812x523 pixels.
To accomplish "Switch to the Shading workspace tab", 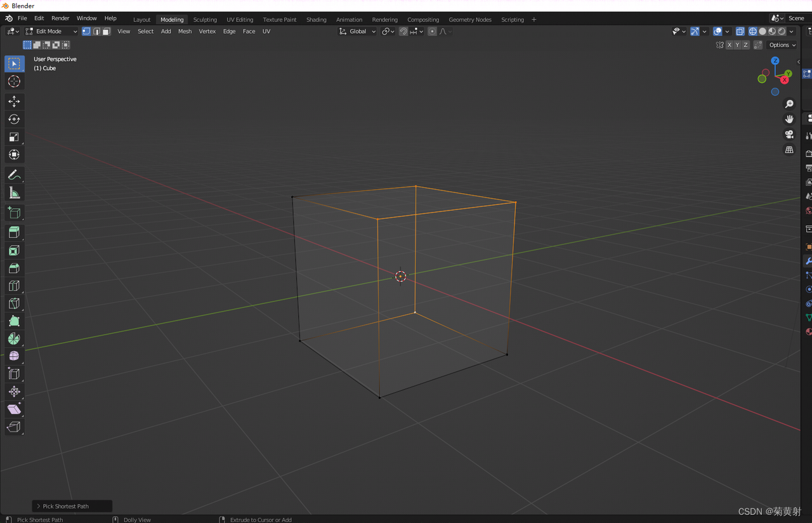I will tap(317, 20).
